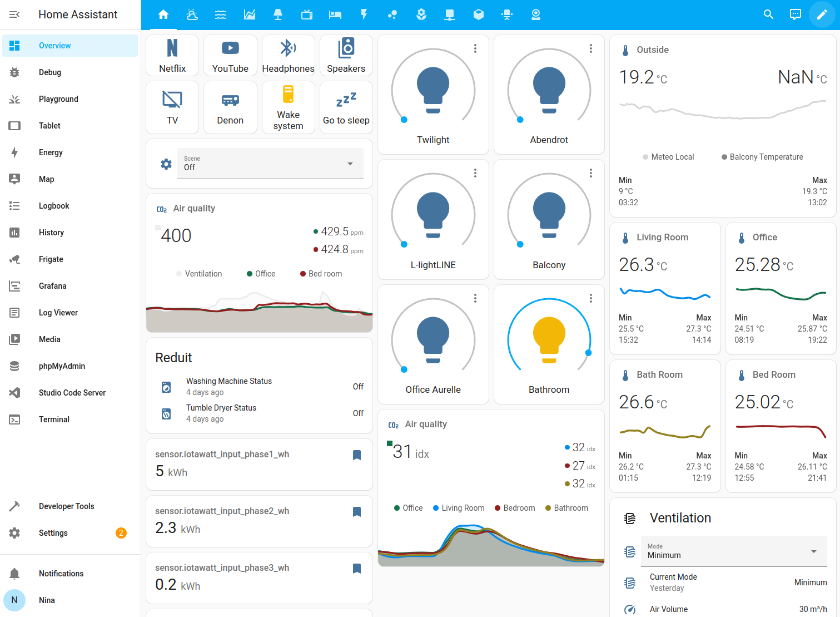Open the Nina user profile
840x617 pixels.
coord(46,600)
